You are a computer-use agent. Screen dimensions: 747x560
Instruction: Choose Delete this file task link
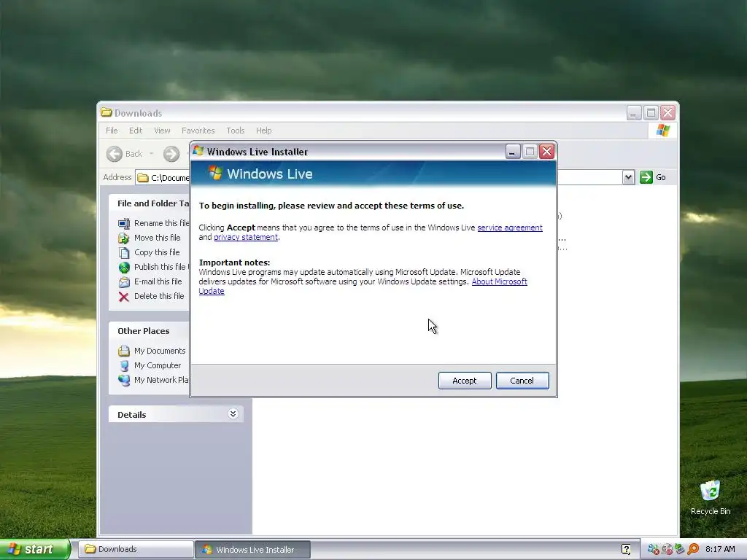[159, 296]
